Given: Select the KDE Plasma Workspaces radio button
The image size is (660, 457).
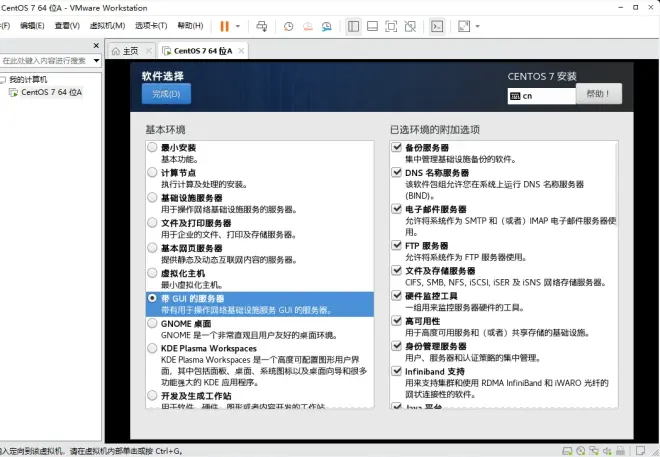Looking at the screenshot, I should (x=152, y=348).
